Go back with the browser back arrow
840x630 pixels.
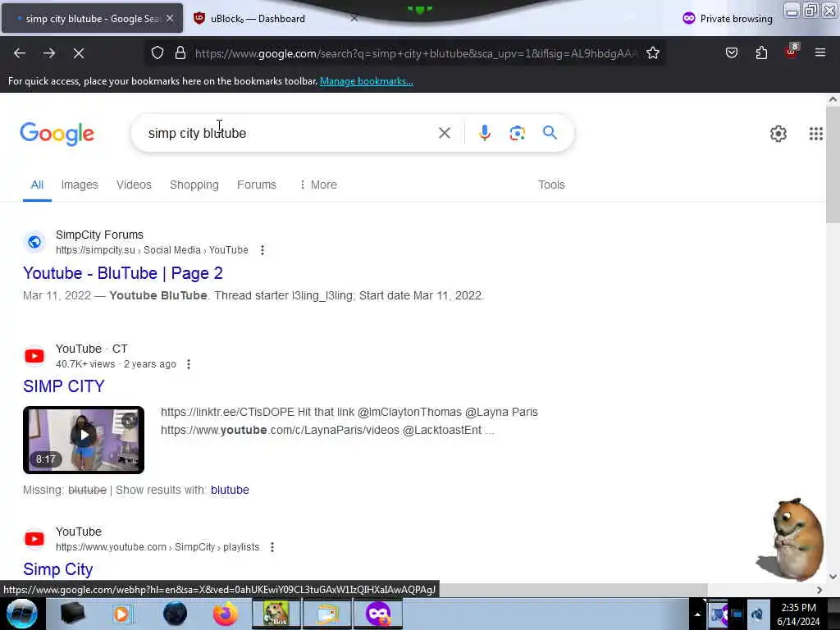tap(20, 53)
